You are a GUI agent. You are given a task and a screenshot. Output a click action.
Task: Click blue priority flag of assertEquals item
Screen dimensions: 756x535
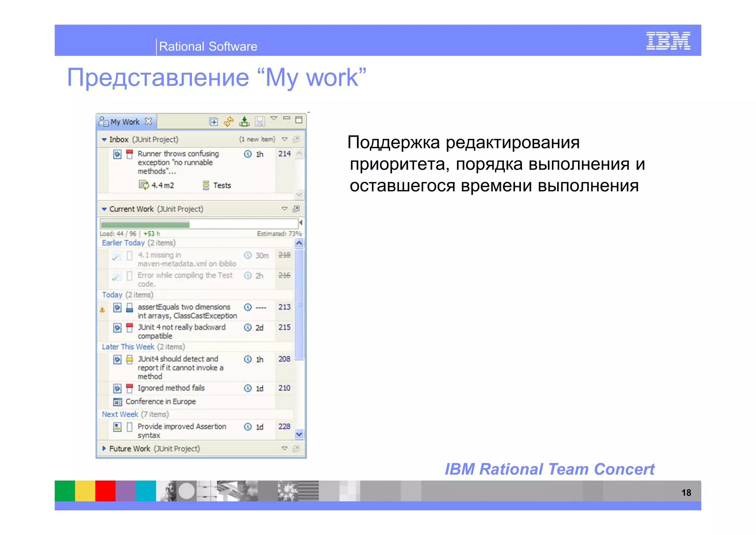[129, 308]
